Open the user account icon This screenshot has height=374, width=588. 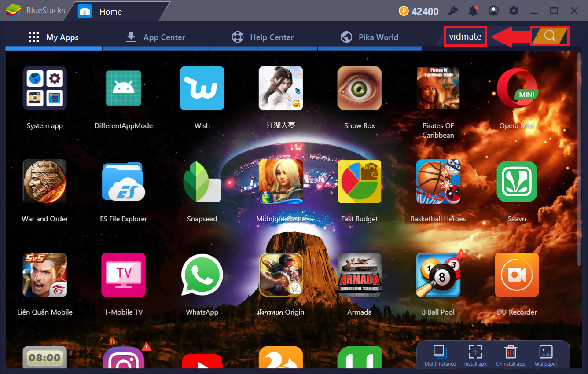pos(494,11)
